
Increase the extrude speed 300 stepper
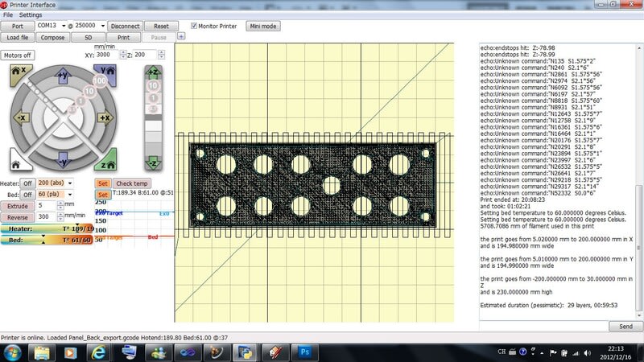pos(61,214)
